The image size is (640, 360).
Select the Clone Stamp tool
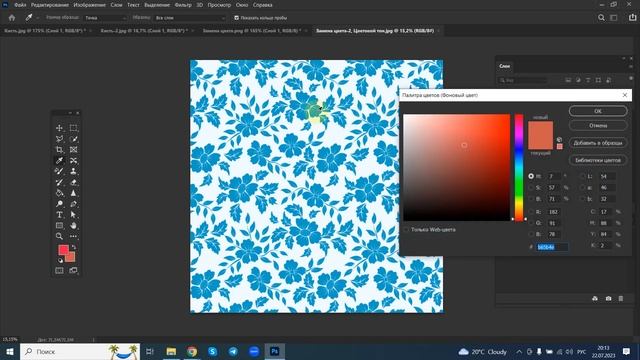[x=73, y=171]
